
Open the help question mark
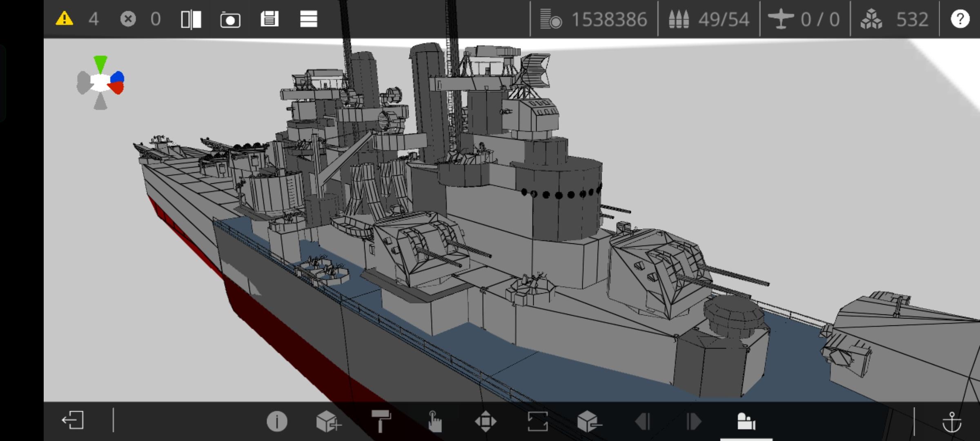[960, 19]
